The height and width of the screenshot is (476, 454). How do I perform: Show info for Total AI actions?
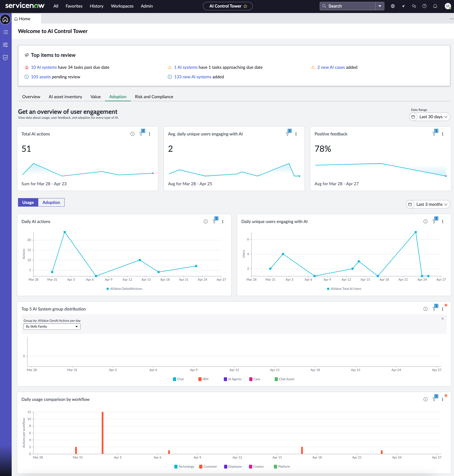tap(132, 134)
